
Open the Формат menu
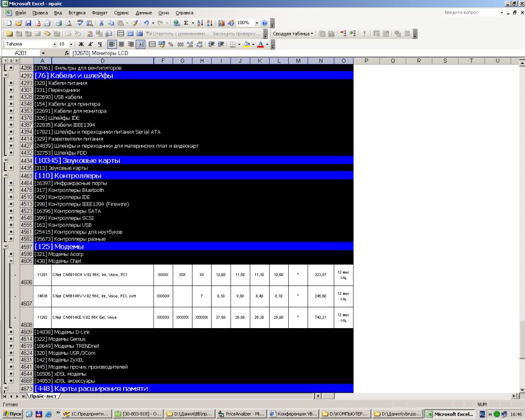tap(100, 13)
